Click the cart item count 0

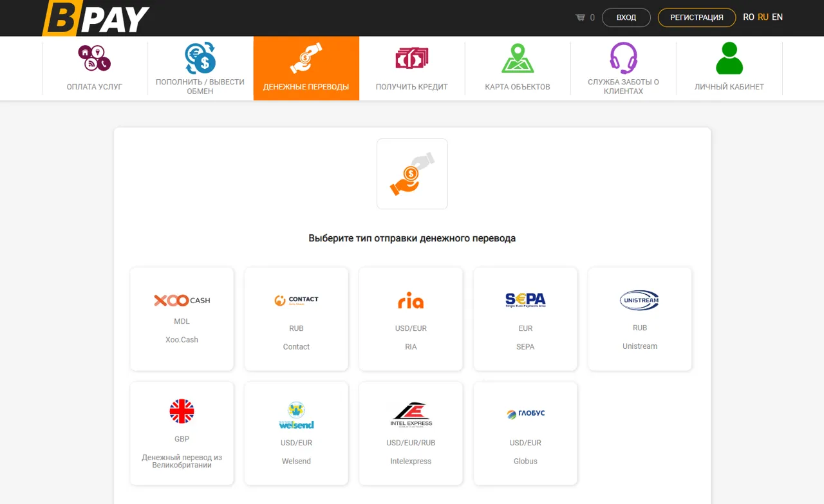592,18
